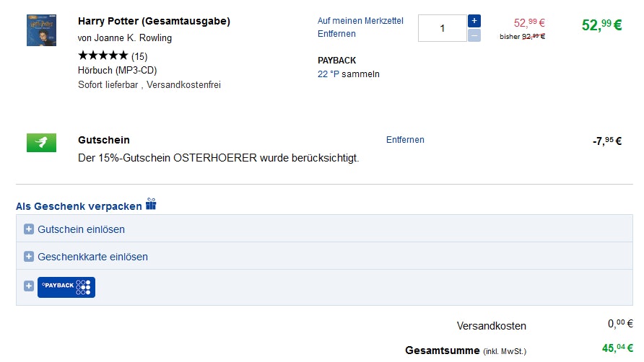Click Als Geschenk verpacken link

coord(79,206)
